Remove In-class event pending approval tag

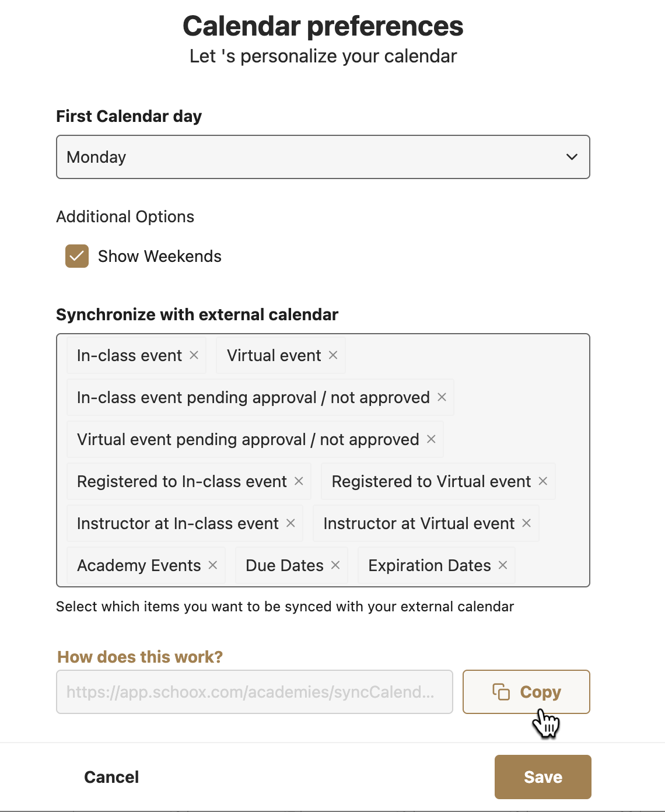point(442,397)
